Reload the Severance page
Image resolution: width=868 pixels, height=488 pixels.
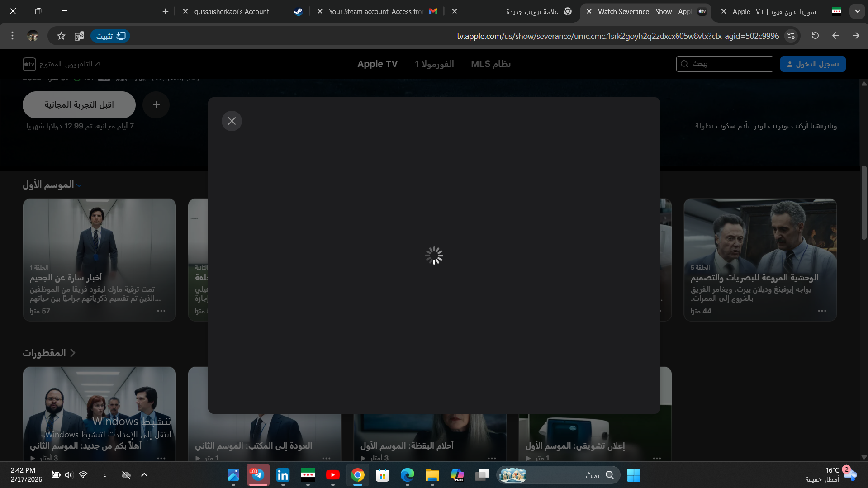(x=815, y=36)
